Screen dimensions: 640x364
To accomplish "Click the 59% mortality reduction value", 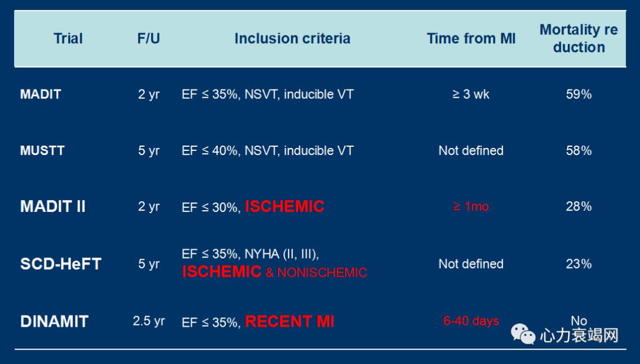I will pyautogui.click(x=578, y=94).
